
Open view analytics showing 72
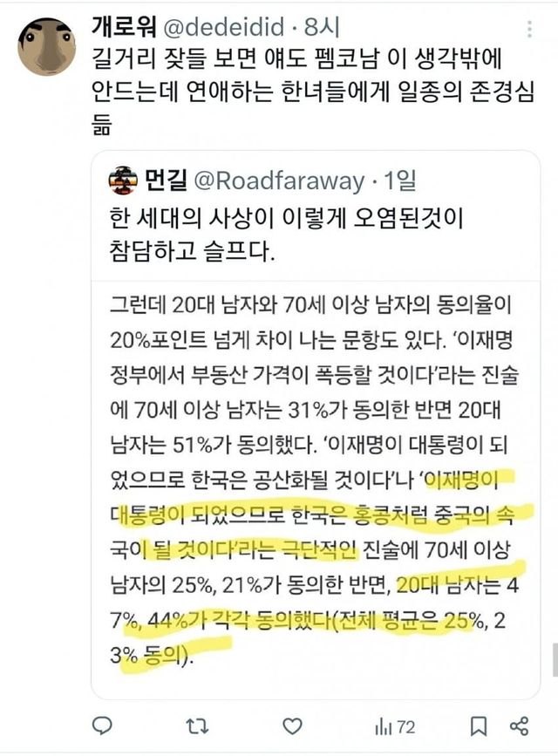coord(395,726)
